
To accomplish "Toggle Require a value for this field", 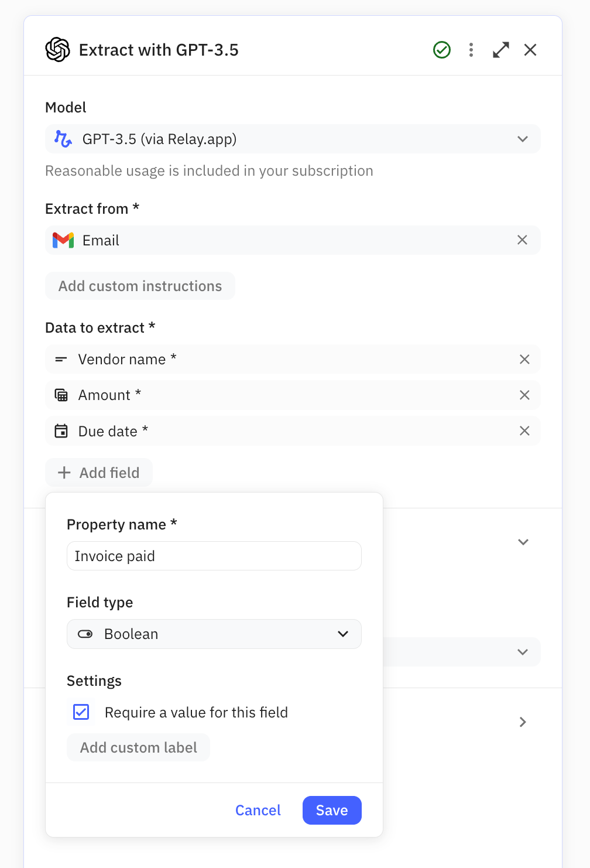I will tap(81, 712).
